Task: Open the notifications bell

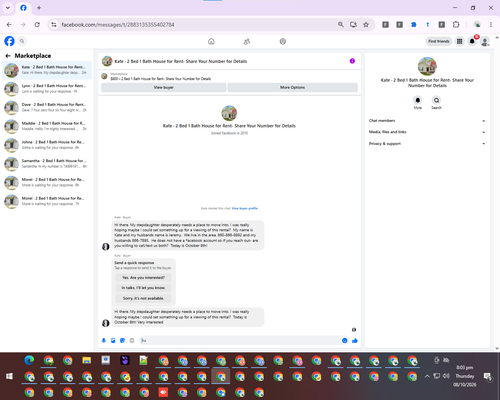Action: click(x=472, y=41)
